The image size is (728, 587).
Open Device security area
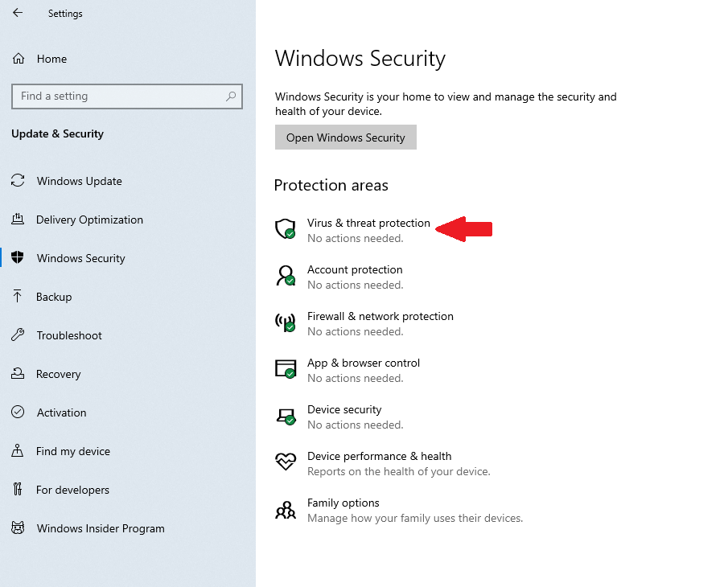click(344, 409)
